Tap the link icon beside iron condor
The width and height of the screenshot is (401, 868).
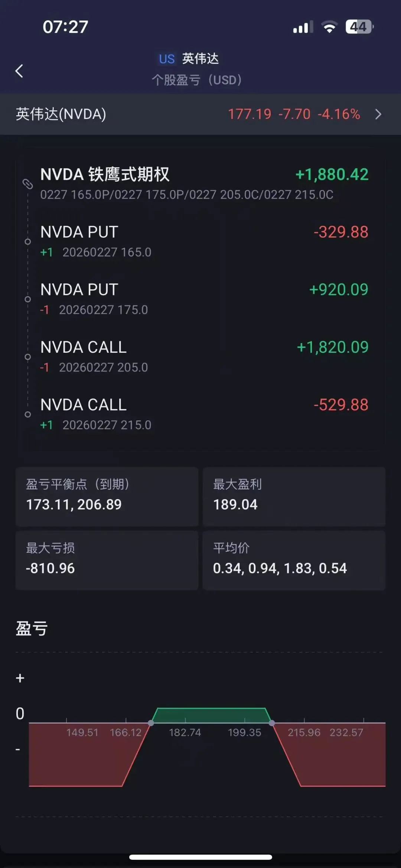28,183
